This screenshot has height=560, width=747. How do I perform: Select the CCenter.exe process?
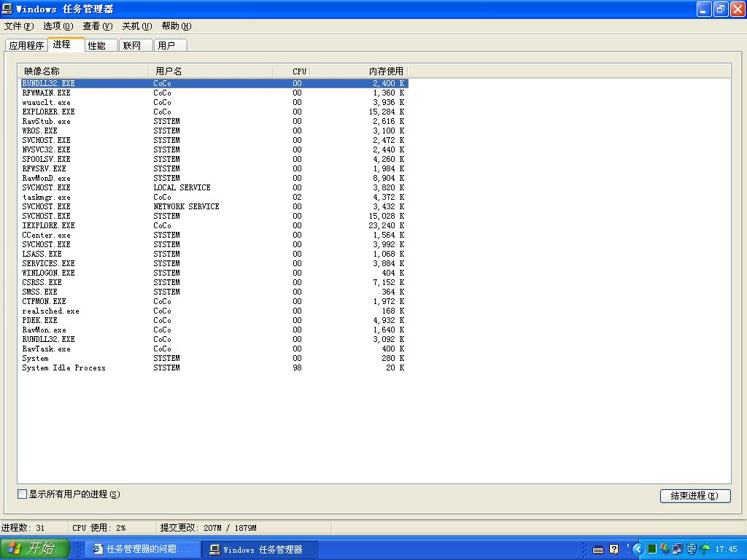coord(214,236)
